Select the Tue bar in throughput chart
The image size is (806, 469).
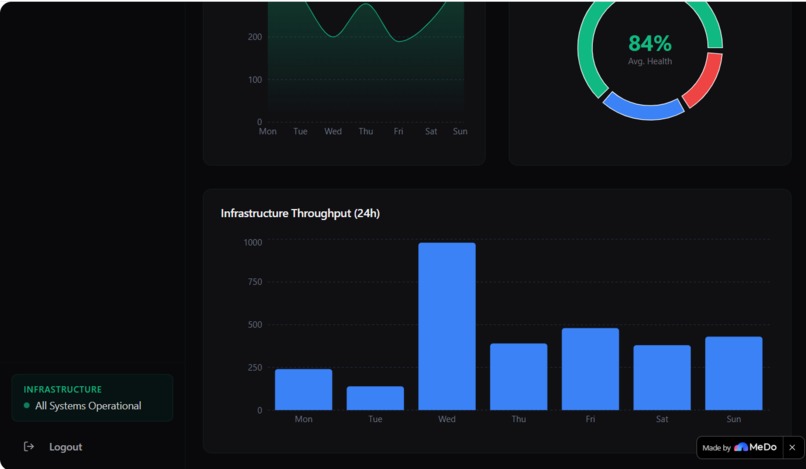point(375,398)
